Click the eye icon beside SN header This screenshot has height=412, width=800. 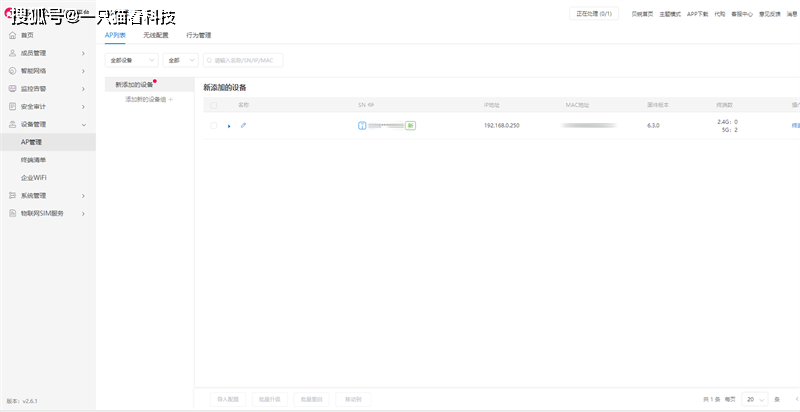coord(371,105)
